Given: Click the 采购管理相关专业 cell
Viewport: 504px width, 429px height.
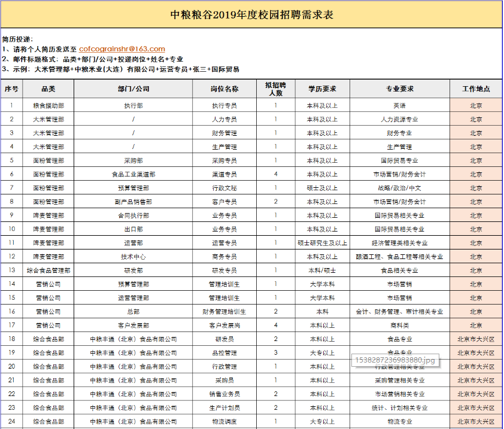Looking at the screenshot, I should click(399, 381).
